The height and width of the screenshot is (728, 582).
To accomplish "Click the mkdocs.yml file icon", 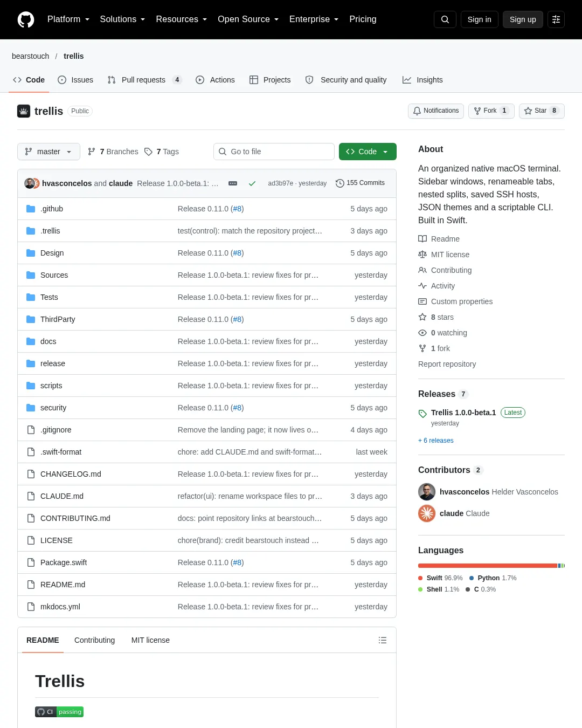I will [x=31, y=607].
